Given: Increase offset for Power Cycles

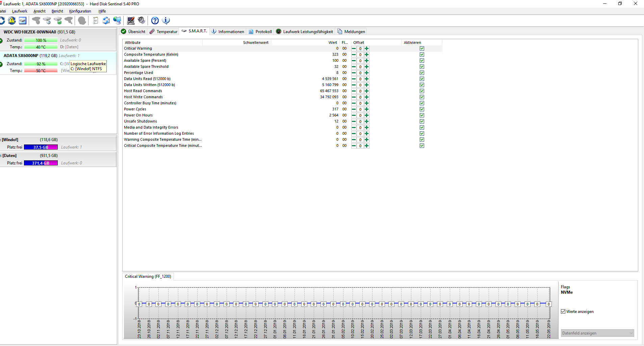Looking at the screenshot, I should tap(367, 109).
